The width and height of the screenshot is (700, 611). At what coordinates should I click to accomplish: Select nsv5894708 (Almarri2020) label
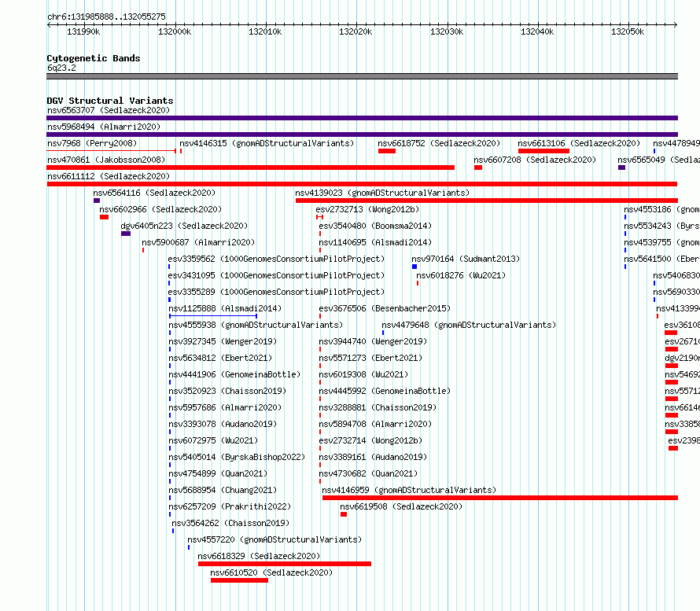pos(375,424)
